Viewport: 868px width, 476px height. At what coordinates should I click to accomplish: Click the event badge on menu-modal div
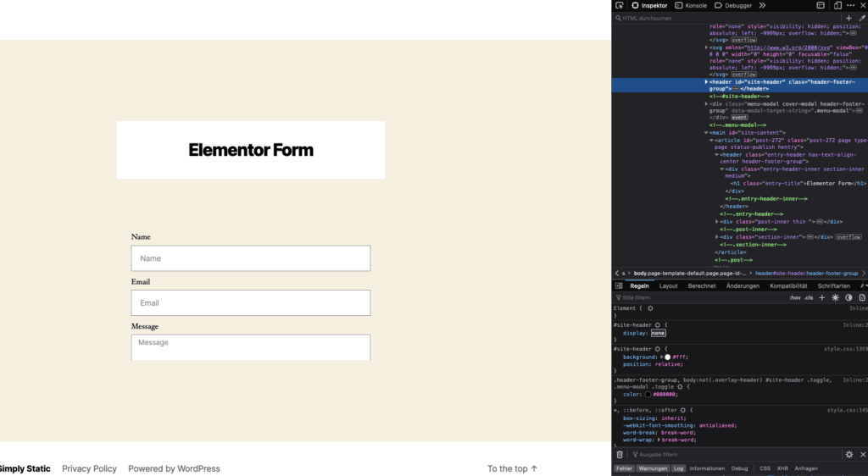(739, 118)
